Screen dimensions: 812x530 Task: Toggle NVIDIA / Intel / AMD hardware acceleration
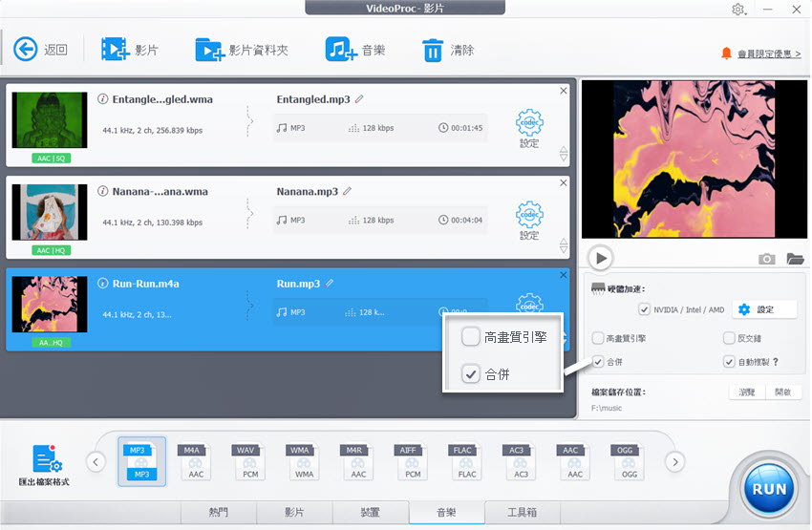tap(644, 309)
